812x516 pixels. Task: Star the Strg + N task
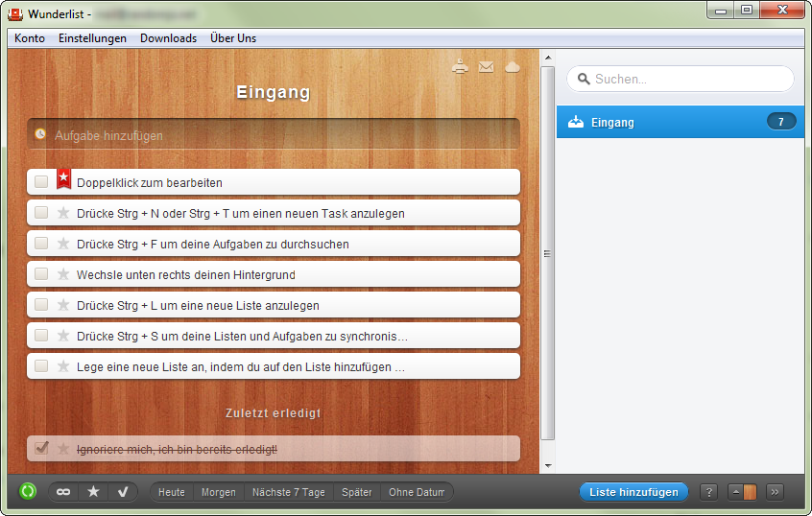pos(63,213)
